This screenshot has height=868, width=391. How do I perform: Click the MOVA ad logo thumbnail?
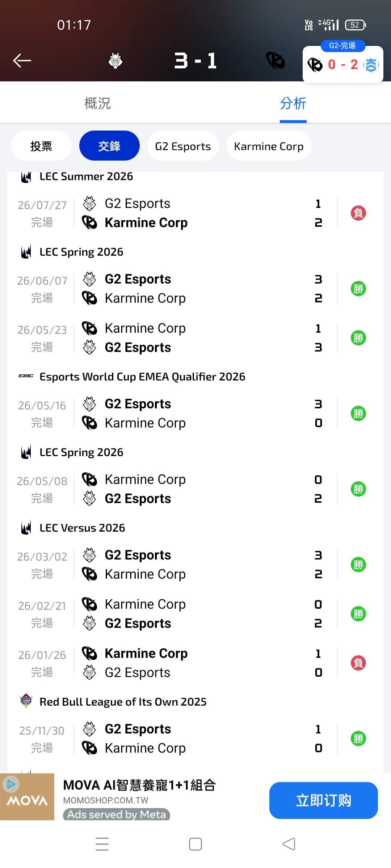click(27, 797)
